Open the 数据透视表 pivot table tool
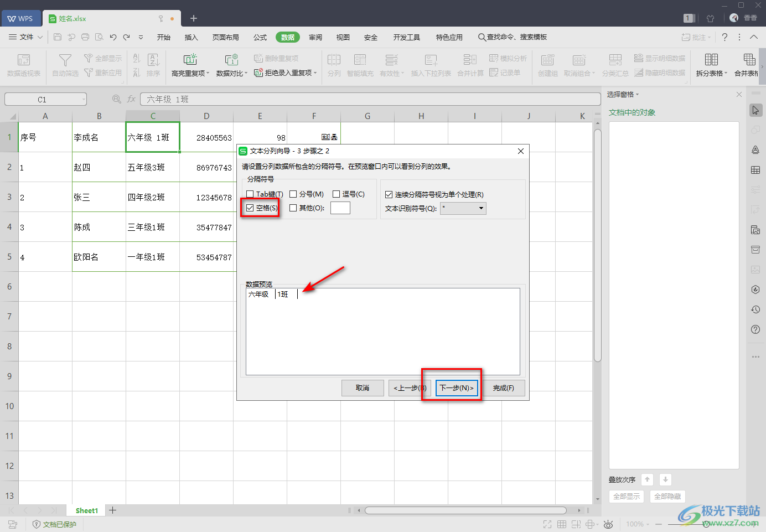Screen dimensions: 766x532 [24, 65]
